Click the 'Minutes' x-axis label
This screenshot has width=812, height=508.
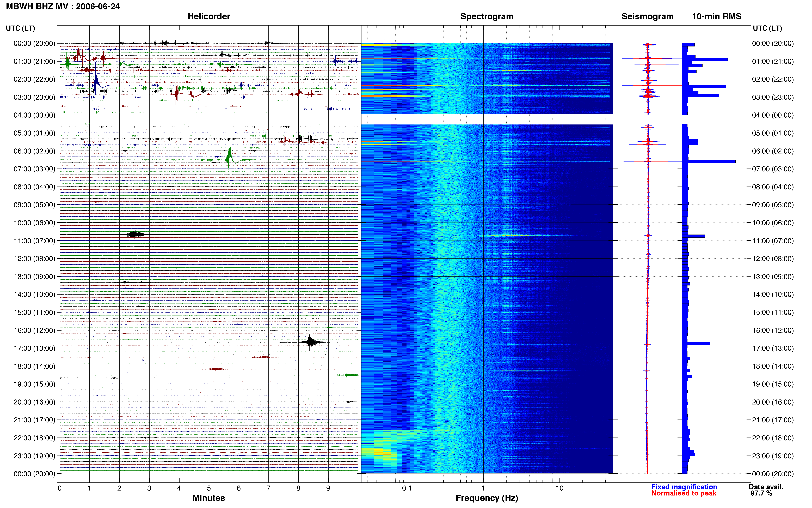pos(209,498)
